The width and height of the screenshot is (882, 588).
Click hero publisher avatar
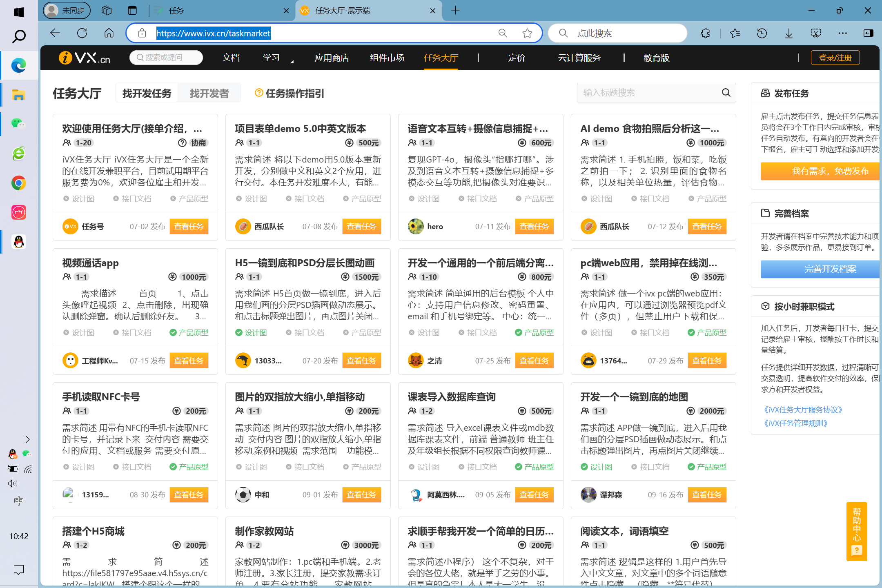pyautogui.click(x=416, y=226)
